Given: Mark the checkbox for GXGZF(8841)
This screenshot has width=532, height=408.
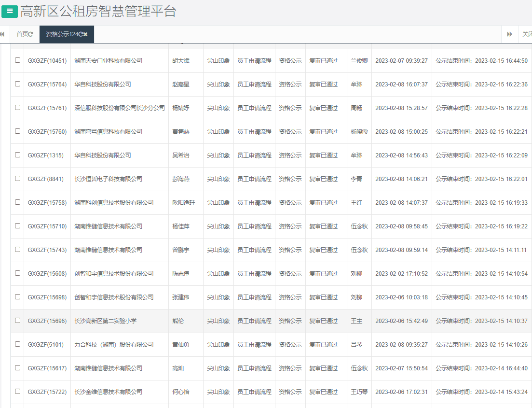Looking at the screenshot, I should [18, 179].
